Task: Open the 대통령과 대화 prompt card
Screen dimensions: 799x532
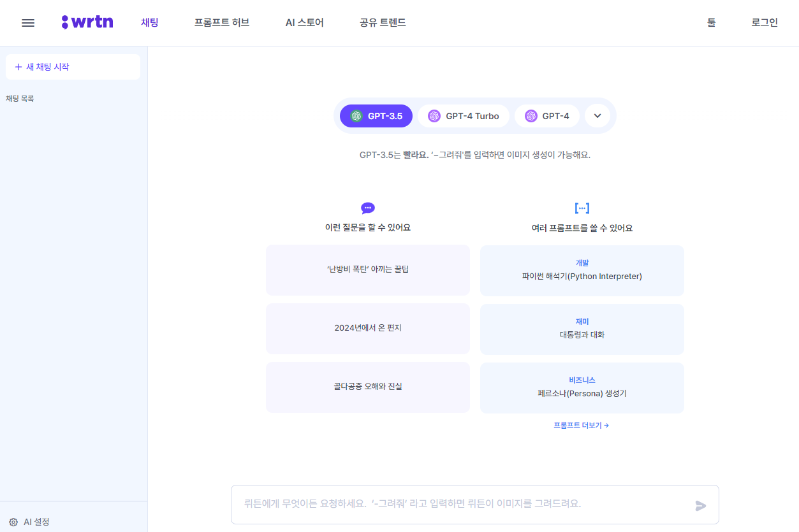Action: tap(581, 329)
